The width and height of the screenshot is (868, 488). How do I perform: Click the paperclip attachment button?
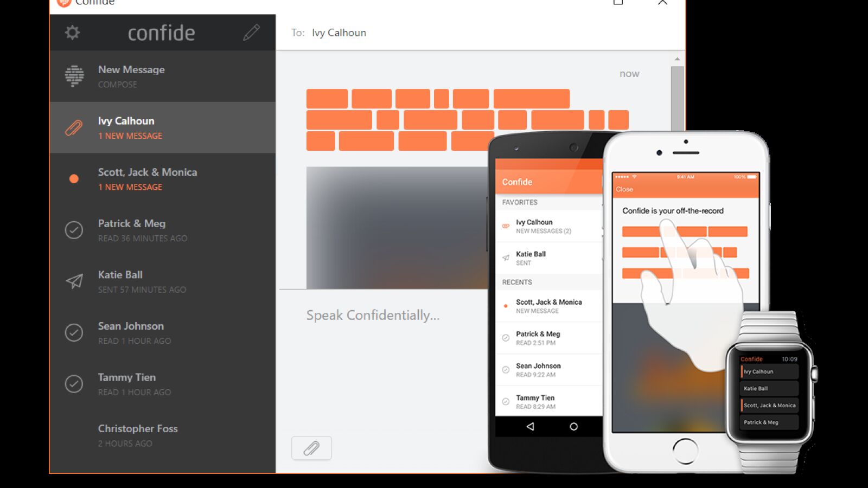click(x=311, y=448)
